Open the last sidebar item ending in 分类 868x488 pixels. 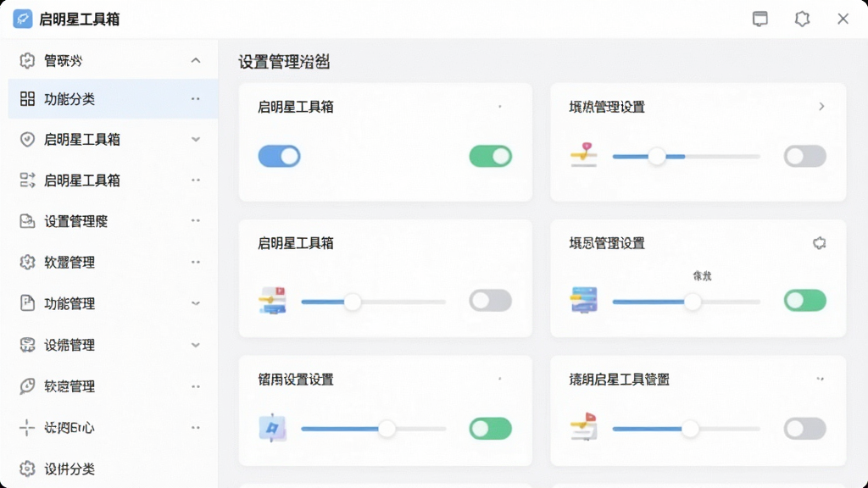[113, 469]
